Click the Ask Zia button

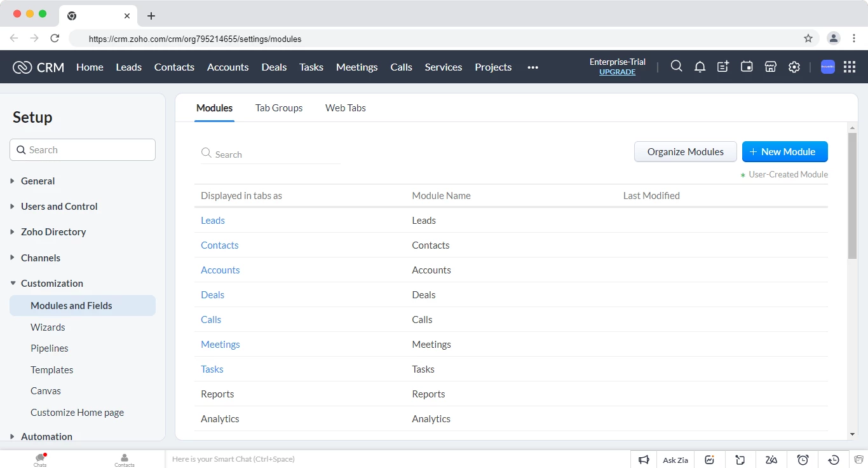[675, 460]
